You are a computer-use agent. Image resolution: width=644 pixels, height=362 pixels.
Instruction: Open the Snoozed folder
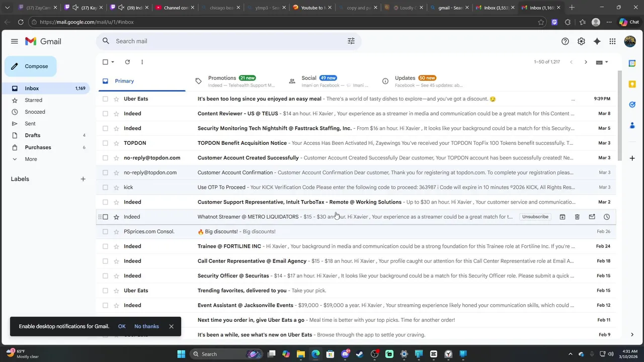click(35, 112)
